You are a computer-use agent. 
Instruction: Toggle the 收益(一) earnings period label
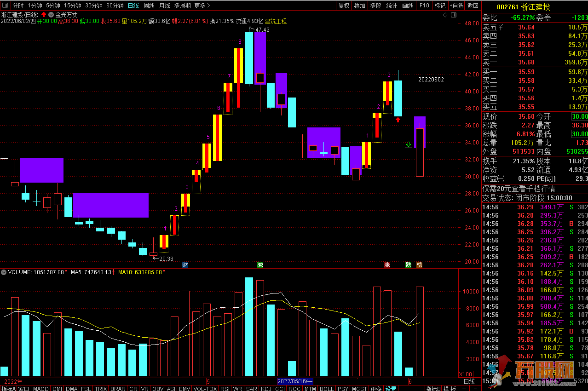(x=493, y=178)
